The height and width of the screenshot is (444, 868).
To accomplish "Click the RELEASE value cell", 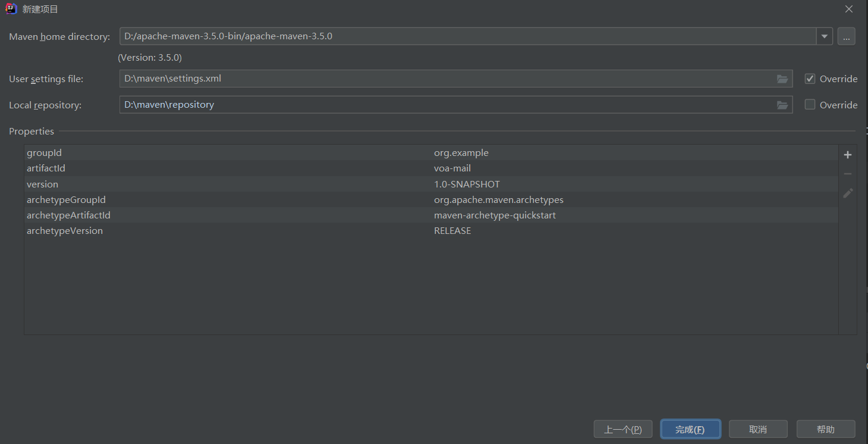I will point(452,230).
